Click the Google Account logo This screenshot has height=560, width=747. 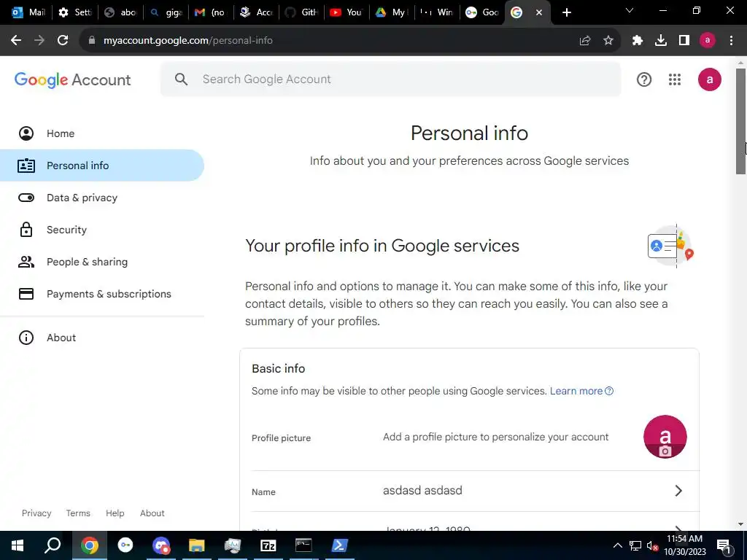click(x=72, y=80)
